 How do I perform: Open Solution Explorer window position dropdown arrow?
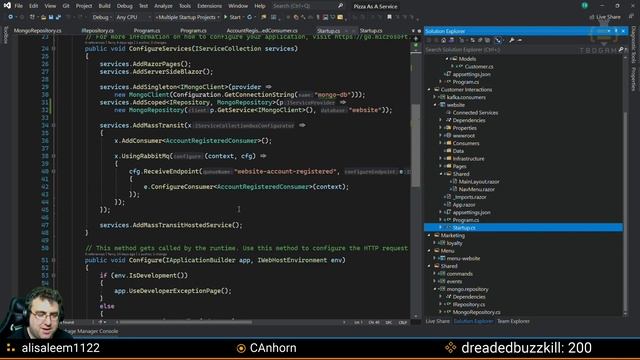[609, 31]
